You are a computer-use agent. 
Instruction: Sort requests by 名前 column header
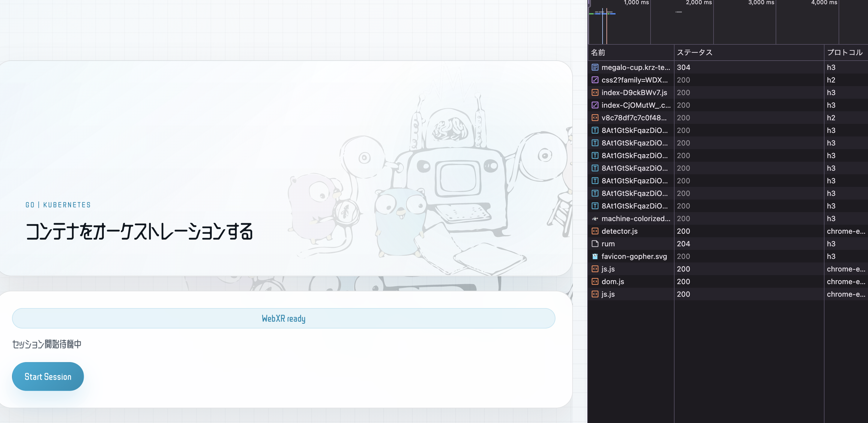click(598, 52)
